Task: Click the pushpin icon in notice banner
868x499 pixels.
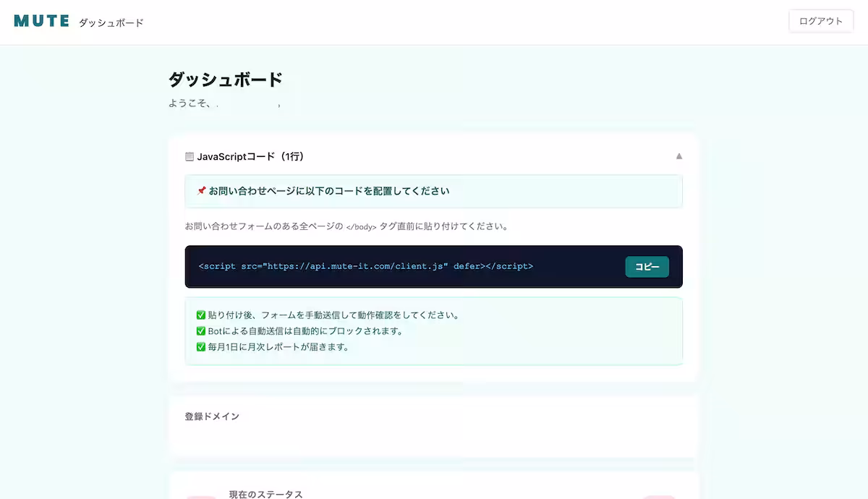Action: (202, 191)
